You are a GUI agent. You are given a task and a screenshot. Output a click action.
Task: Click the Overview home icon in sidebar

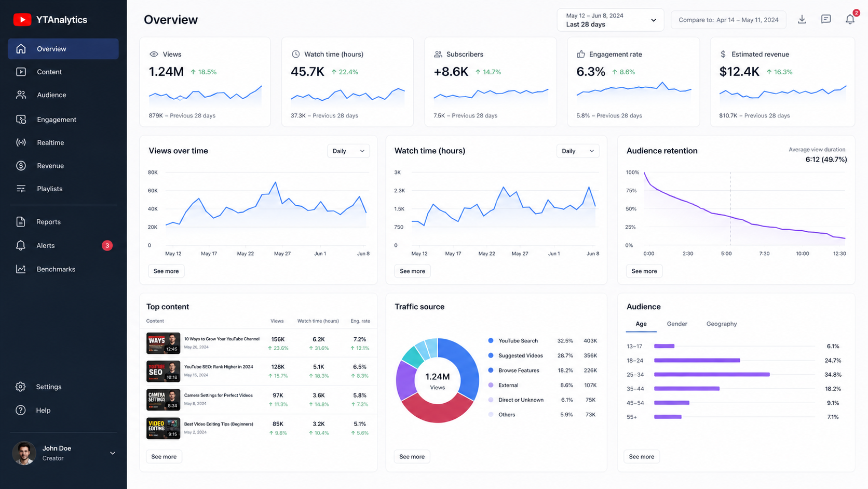21,49
